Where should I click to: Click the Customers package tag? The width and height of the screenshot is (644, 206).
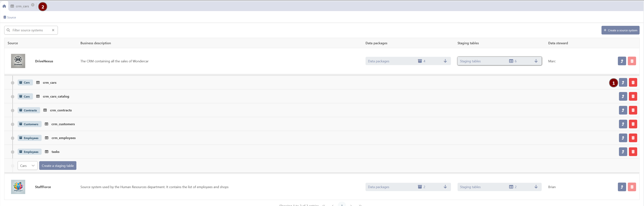29,124
